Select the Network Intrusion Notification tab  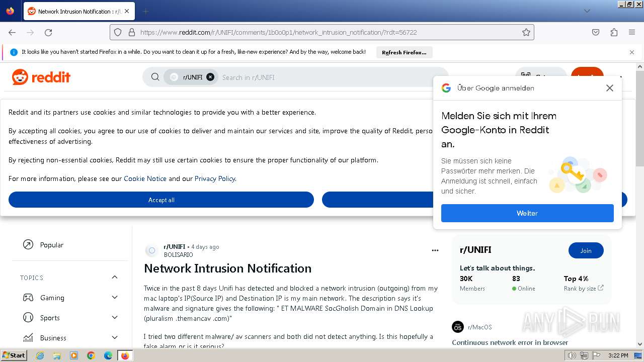[78, 11]
